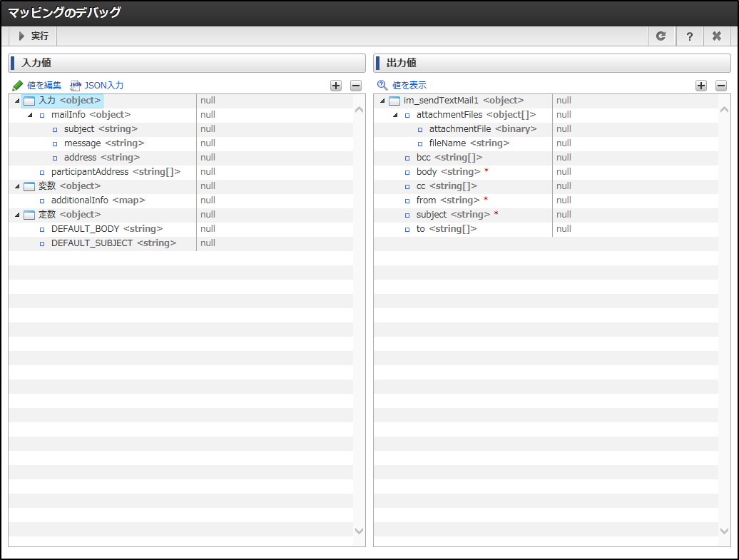
Task: Click the 値を表示 magnifier icon
Action: (382, 86)
